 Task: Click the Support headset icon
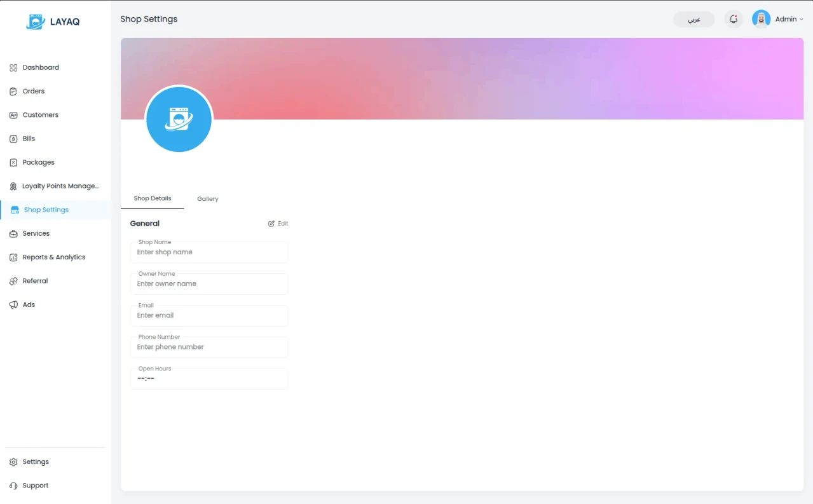[13, 486]
